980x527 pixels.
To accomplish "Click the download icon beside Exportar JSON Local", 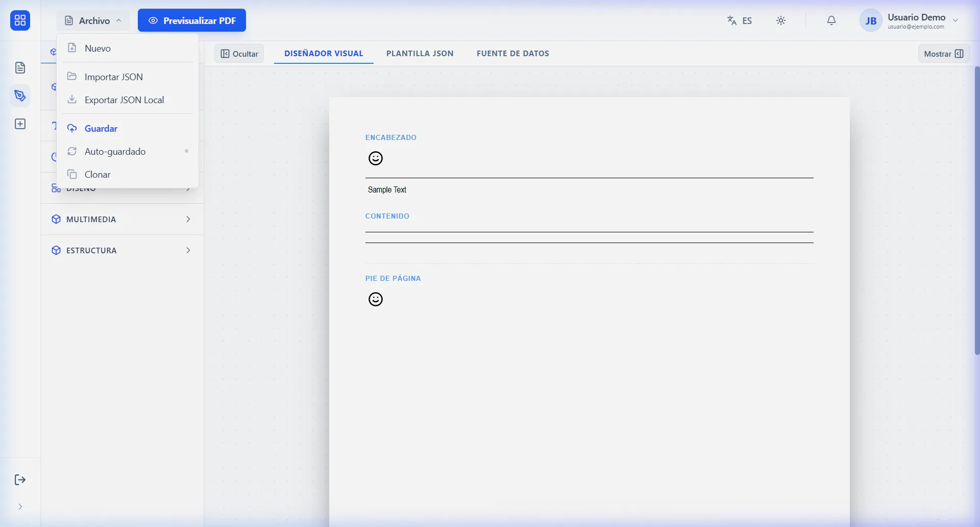I will [72, 99].
